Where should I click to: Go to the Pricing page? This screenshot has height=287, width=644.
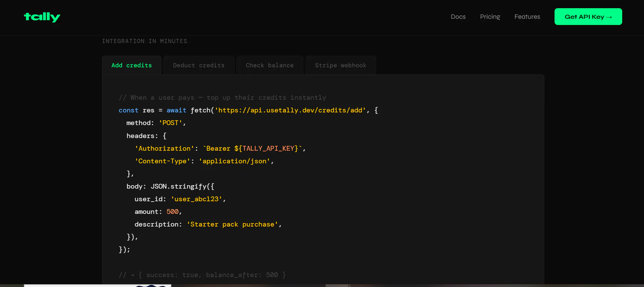[490, 17]
